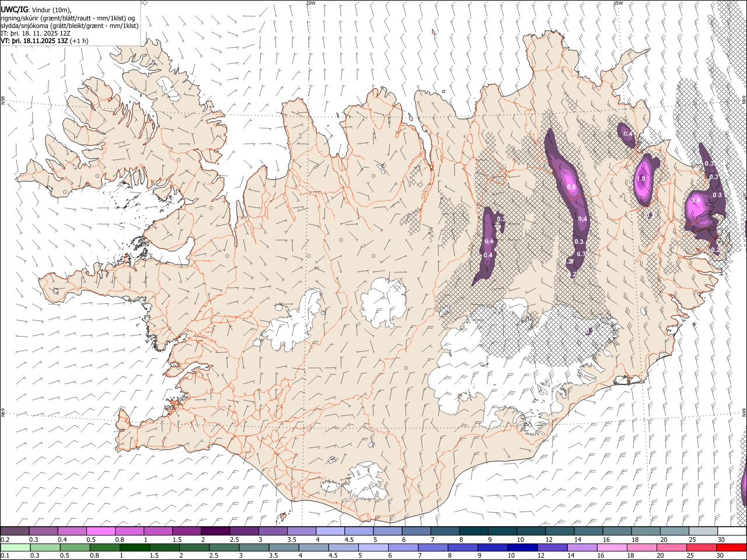Image resolution: width=747 pixels, height=560 pixels.
Task: Click the 20 label under the lower legend
Action: coord(661,556)
